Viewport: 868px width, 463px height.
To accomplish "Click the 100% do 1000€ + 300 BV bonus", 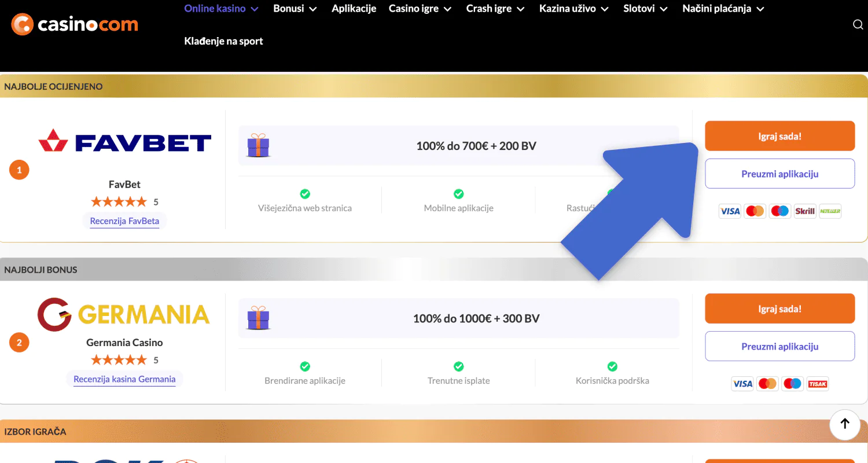I will [x=476, y=318].
